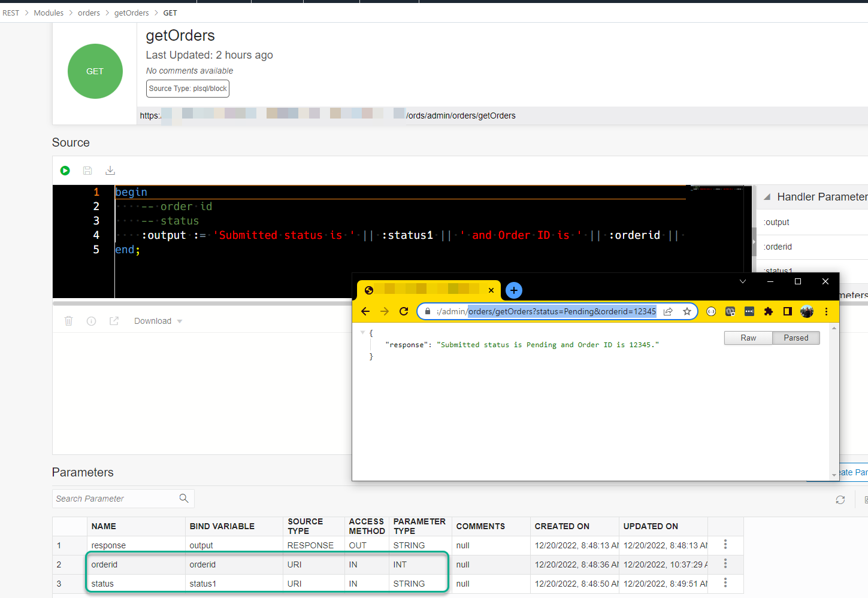868x598 pixels.
Task: Click getOrders in the breadcrumb
Action: pos(132,13)
